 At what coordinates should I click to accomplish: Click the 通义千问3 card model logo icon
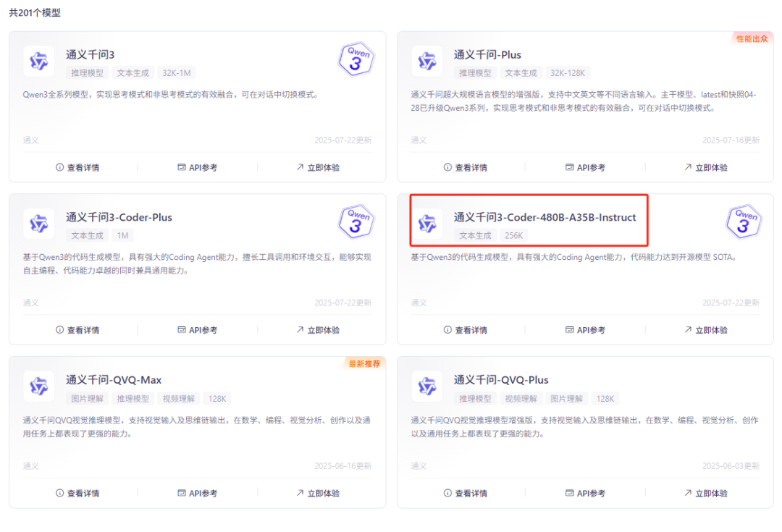click(39, 61)
